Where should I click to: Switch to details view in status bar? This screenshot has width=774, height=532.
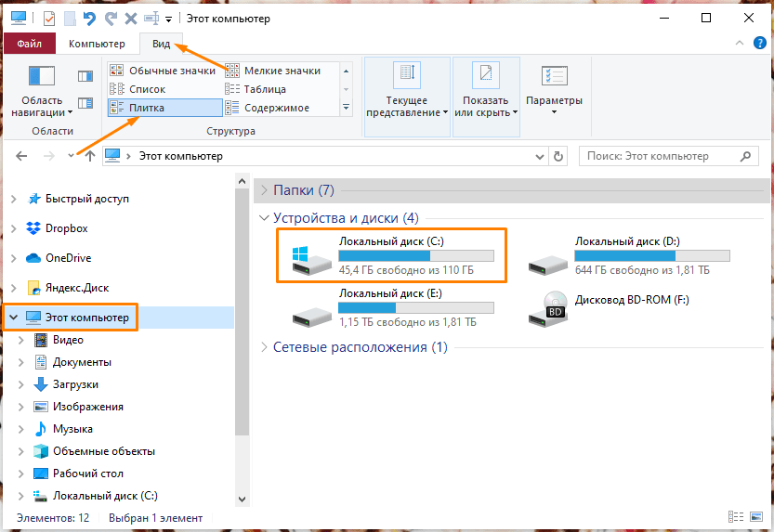pos(736,517)
